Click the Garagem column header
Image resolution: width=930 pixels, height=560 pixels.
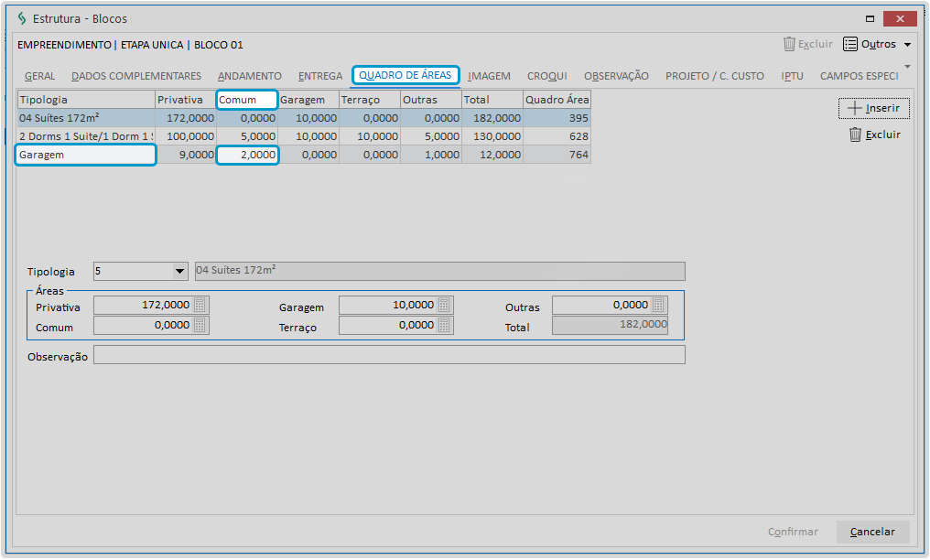click(308, 100)
